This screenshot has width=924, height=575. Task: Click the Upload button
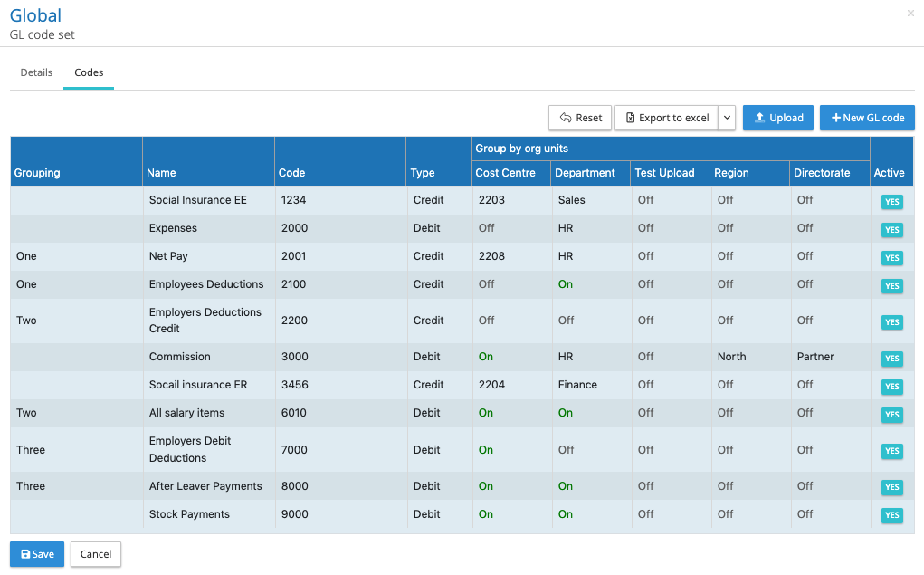coord(778,118)
